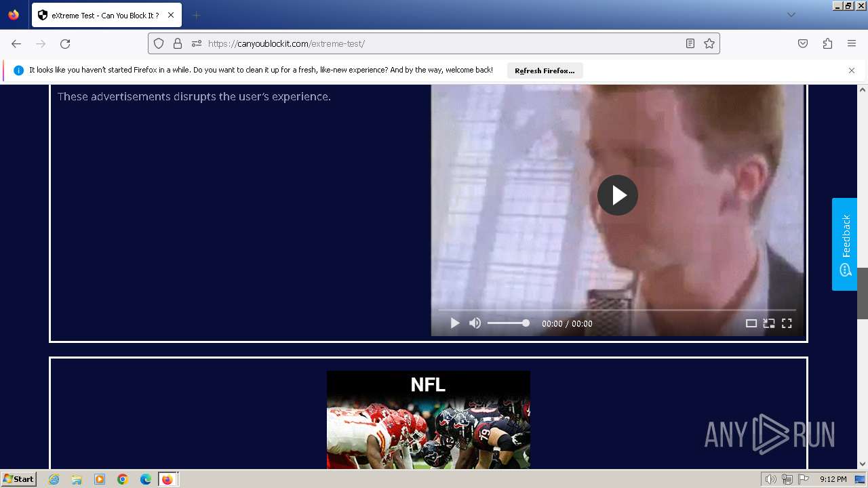Click the video time display 00:00 / 00:00
868x488 pixels.
567,324
